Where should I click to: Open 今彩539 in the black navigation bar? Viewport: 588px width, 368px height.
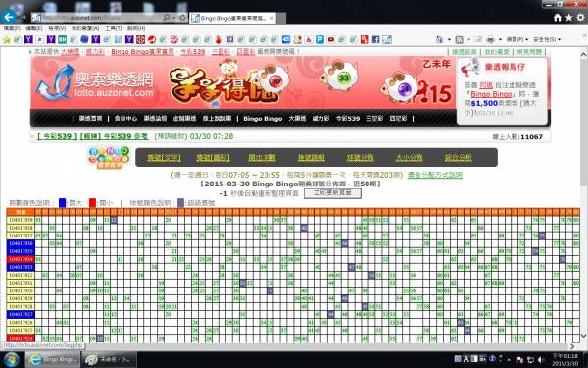coord(348,119)
